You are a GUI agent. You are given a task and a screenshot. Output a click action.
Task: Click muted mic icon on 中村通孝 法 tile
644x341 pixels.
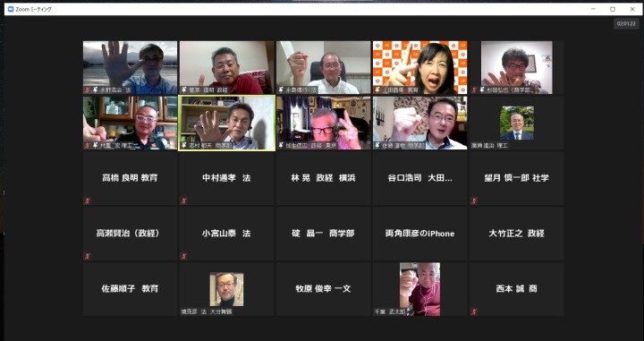(183, 200)
